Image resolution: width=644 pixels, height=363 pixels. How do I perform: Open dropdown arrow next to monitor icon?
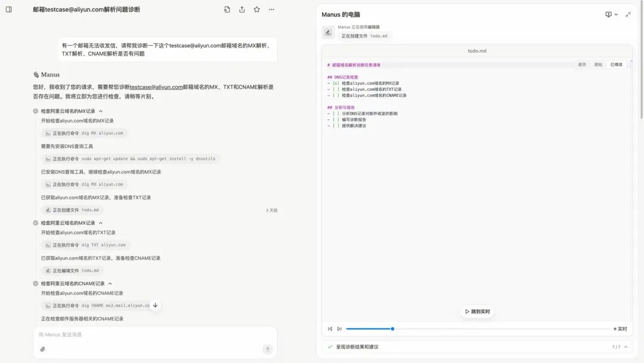click(x=616, y=14)
